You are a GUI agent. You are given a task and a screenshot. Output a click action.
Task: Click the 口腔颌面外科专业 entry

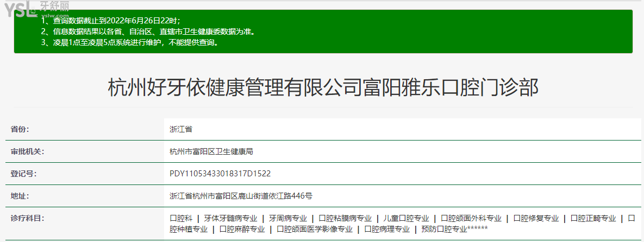click(471, 218)
